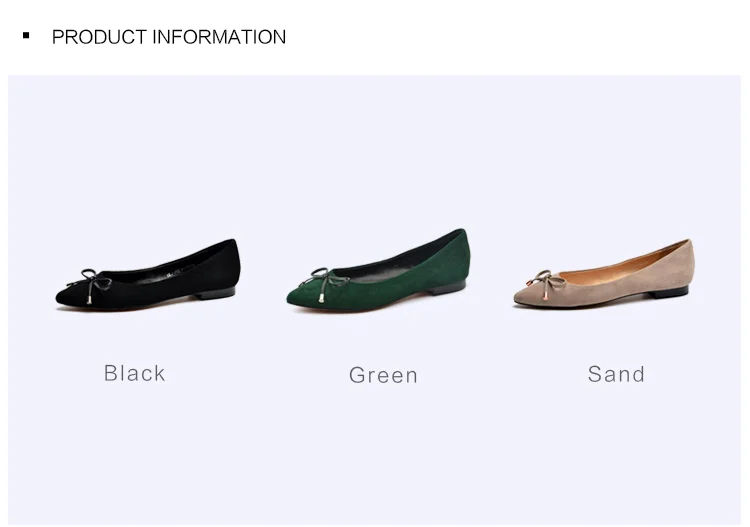Click the Green color label
Viewport: 750px width, 527px height.
(x=383, y=375)
